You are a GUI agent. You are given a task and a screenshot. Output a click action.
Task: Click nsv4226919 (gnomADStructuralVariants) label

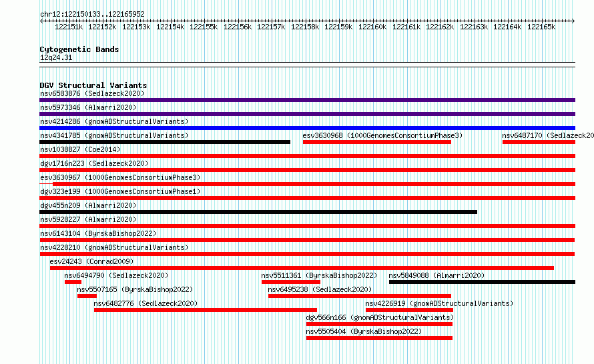439,303
